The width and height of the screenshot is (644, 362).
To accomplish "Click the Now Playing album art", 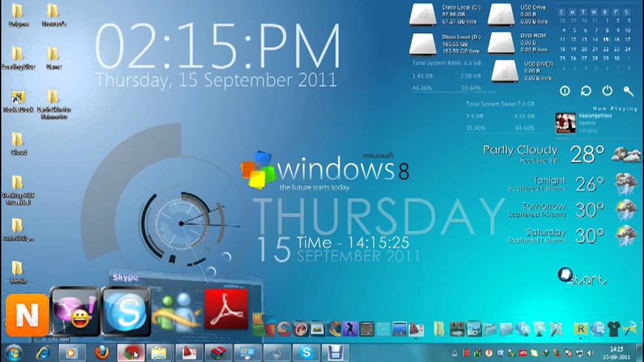I will [565, 123].
